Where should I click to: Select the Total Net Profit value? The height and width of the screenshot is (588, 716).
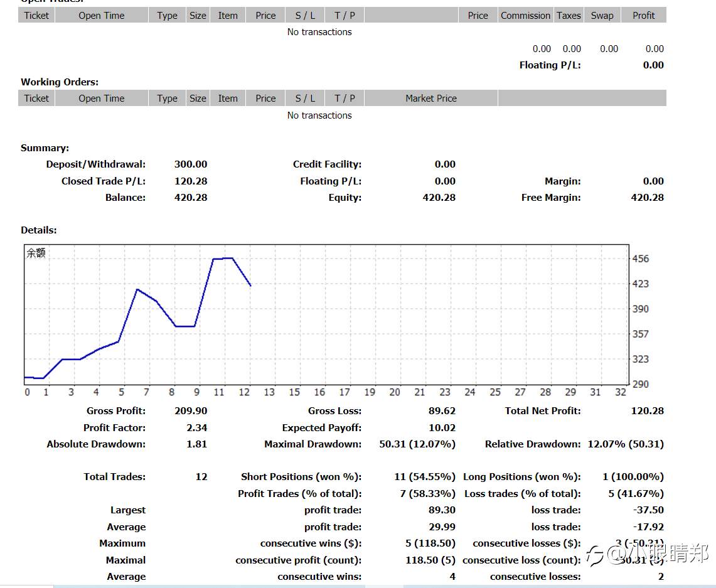[648, 411]
